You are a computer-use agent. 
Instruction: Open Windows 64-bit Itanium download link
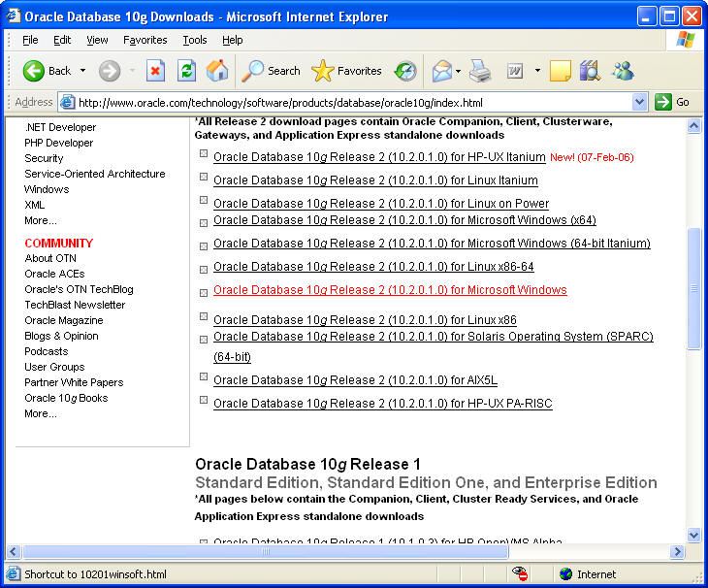[x=432, y=244]
